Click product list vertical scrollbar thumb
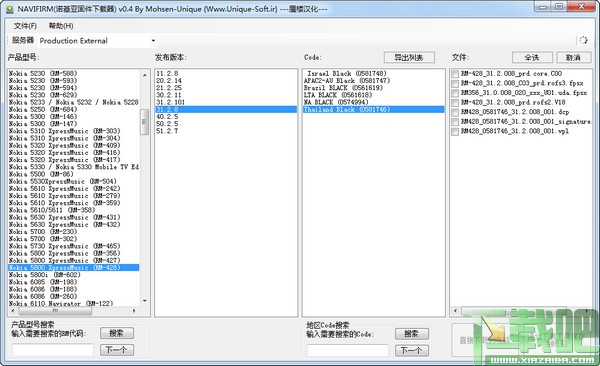 pyautogui.click(x=144, y=122)
